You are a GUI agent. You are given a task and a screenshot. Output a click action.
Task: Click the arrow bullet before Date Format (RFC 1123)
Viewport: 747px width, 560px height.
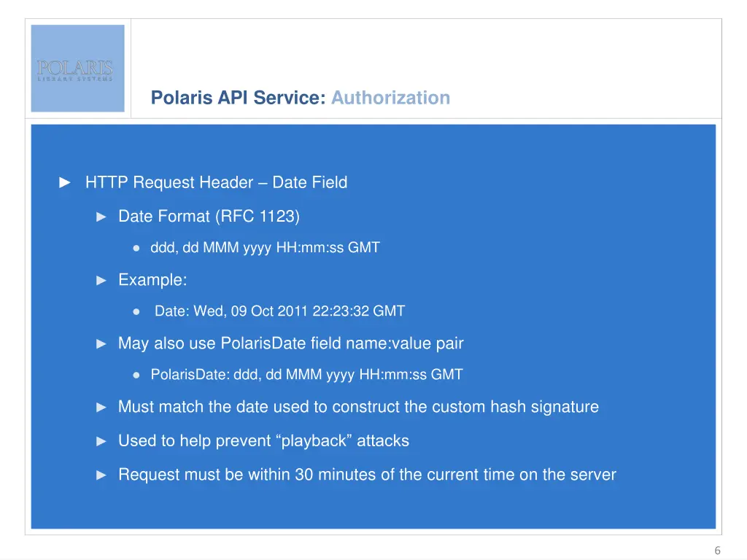102,217
